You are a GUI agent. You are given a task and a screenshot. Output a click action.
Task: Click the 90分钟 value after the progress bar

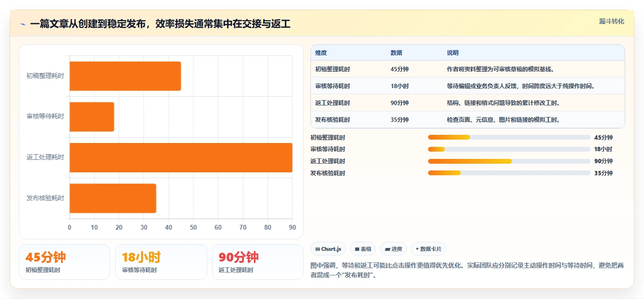click(x=604, y=161)
